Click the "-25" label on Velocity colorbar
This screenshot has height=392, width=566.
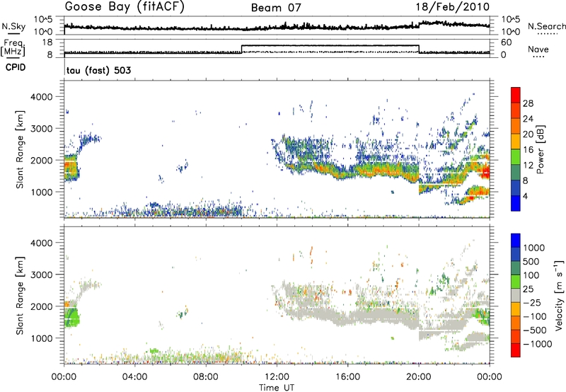[533, 303]
